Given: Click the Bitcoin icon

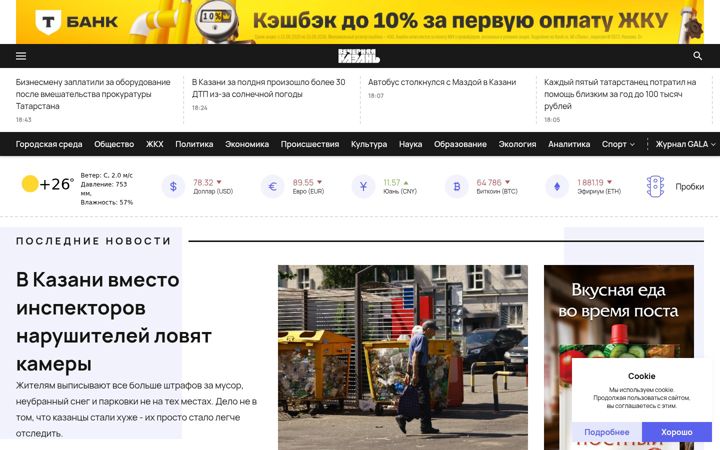Looking at the screenshot, I should [x=456, y=186].
